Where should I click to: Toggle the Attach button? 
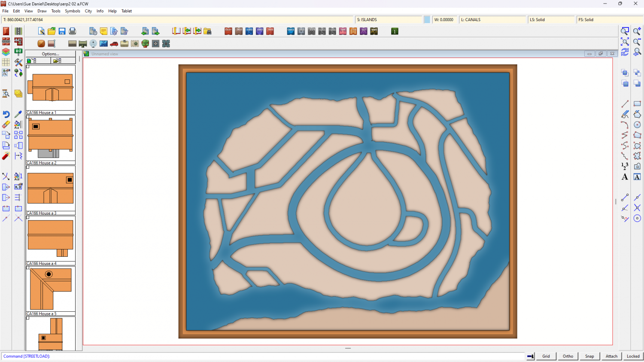612,356
